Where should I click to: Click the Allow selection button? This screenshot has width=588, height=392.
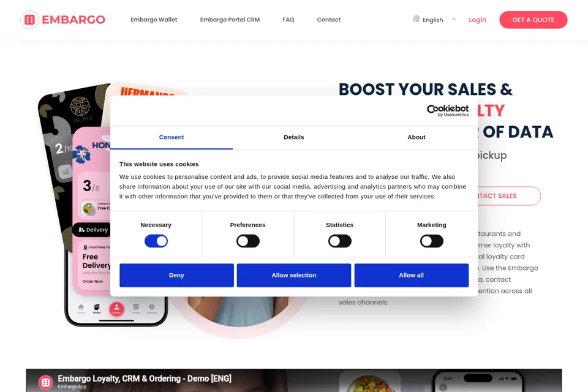coord(294,276)
